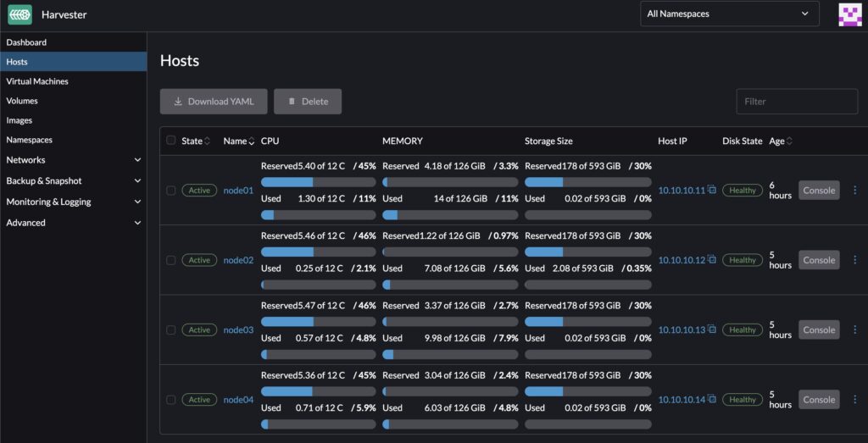
Task: Check the node02 row checkbox
Action: [171, 260]
